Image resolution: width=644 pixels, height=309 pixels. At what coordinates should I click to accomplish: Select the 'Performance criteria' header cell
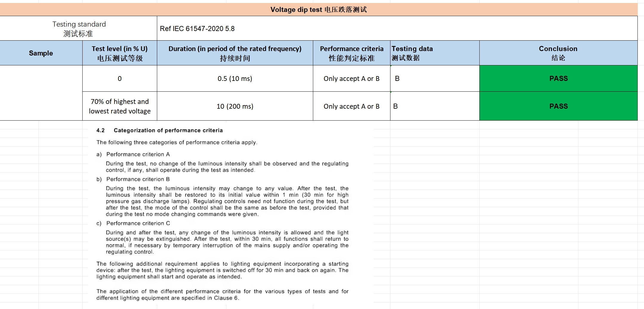[x=352, y=53]
